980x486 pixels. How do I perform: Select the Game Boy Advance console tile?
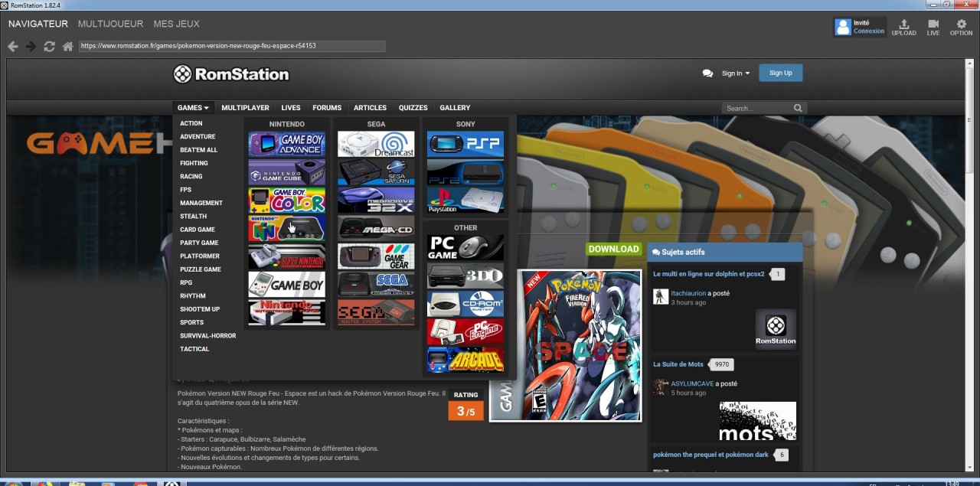point(286,142)
